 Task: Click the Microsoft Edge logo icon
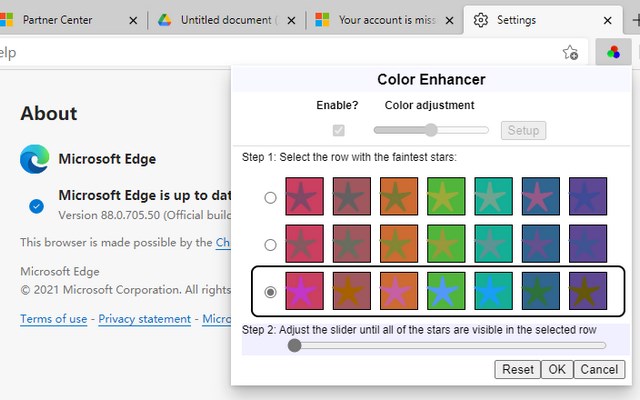(x=34, y=158)
